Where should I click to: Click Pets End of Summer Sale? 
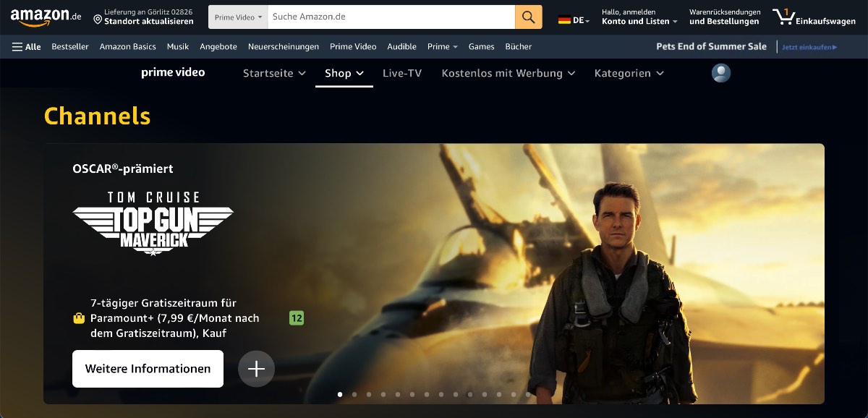(x=711, y=46)
